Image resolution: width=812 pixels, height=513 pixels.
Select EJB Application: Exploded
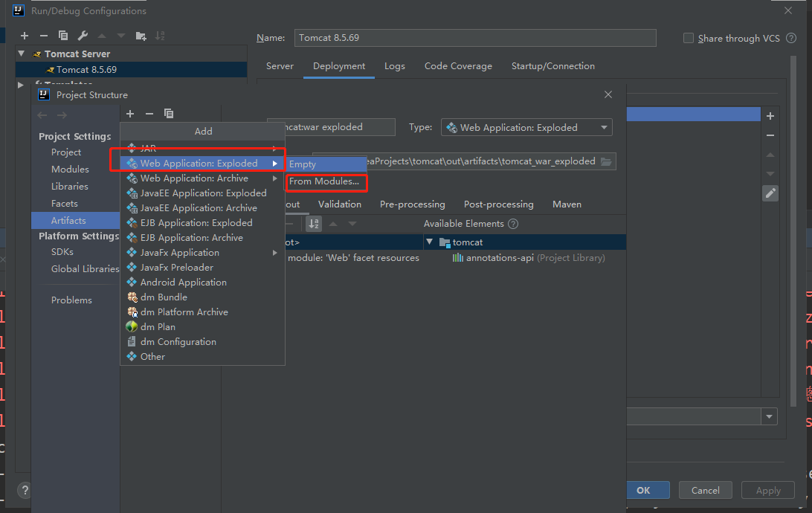click(202, 223)
